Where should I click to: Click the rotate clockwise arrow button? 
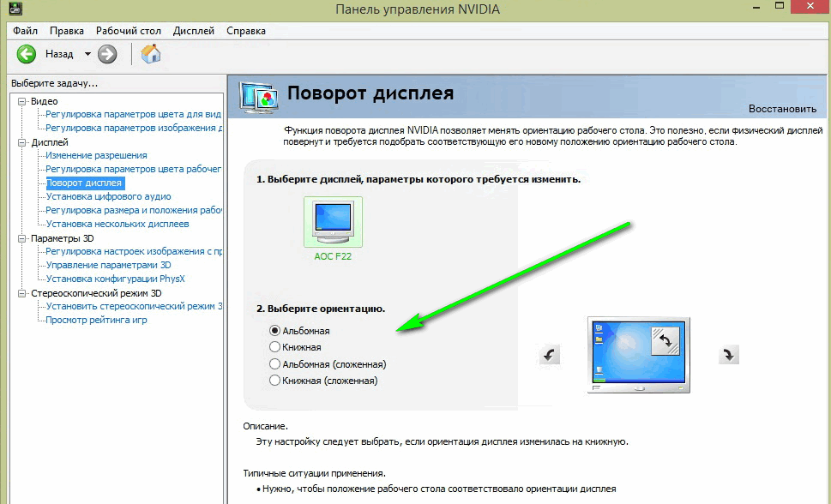(x=728, y=355)
